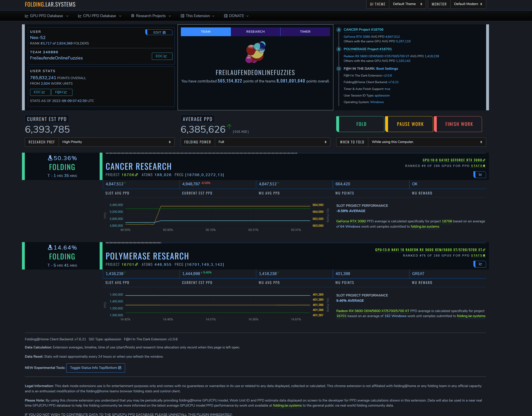This screenshot has height=416, width=532.
Task: Open the Research Pref High Priority dropdown
Action: (117, 142)
